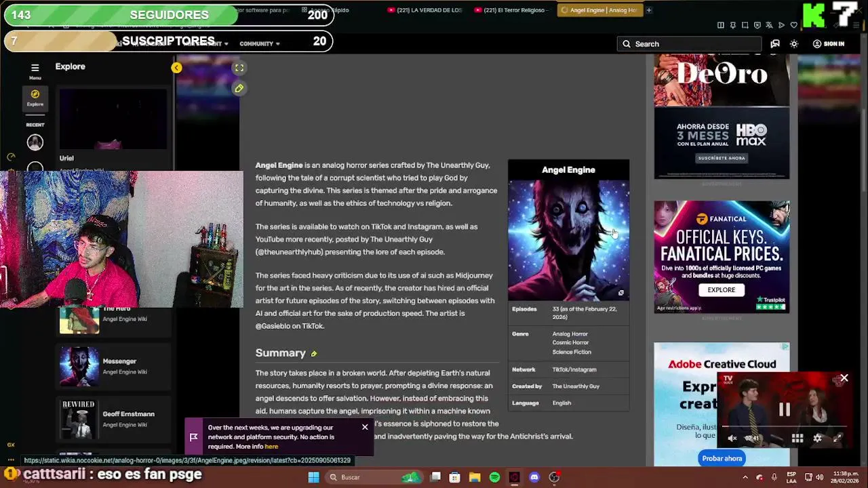The image size is (868, 488).
Task: Show hidden system tray icons
Action: (744, 477)
